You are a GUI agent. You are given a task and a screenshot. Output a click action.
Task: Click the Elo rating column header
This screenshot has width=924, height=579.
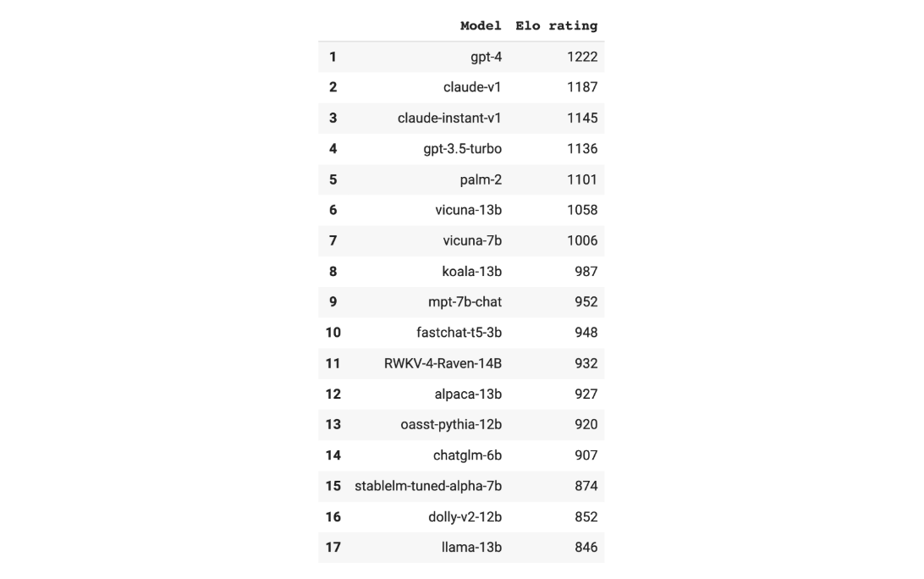pos(556,25)
